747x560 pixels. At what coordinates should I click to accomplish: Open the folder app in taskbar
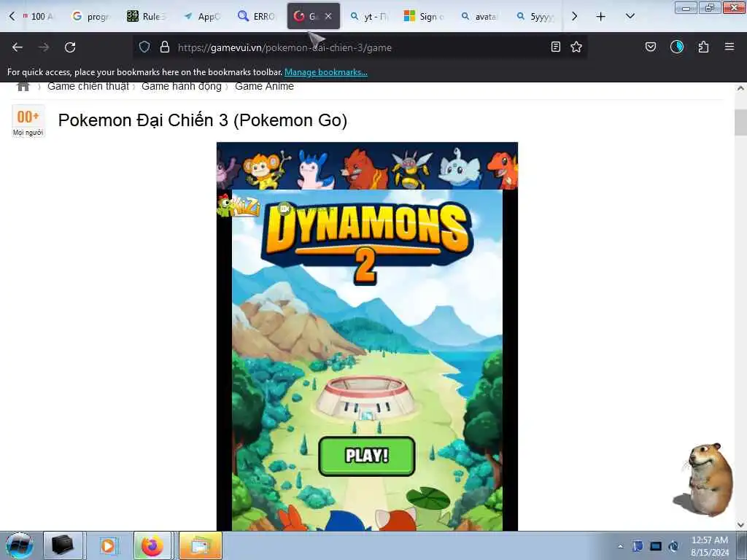click(200, 545)
